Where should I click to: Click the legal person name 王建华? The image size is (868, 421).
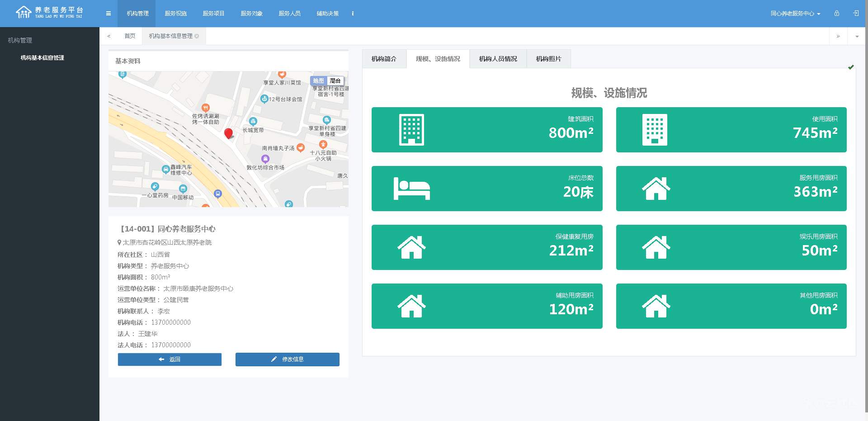pyautogui.click(x=148, y=334)
